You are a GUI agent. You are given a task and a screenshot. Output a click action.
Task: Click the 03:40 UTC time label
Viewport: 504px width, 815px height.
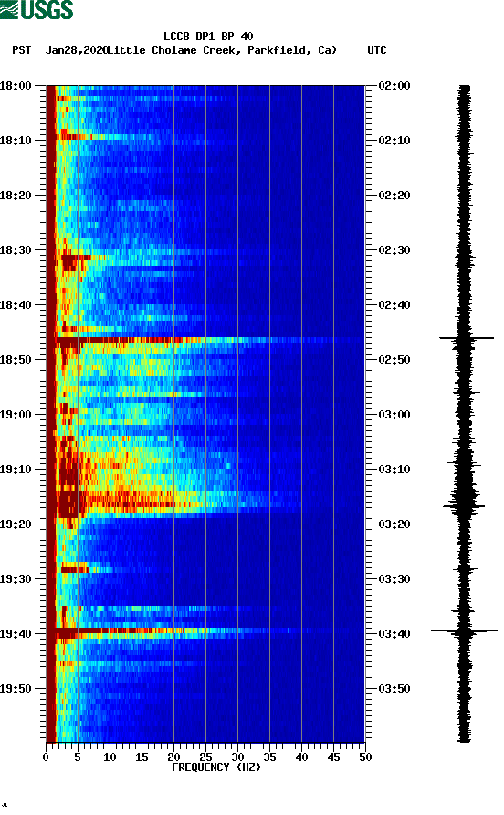394,633
